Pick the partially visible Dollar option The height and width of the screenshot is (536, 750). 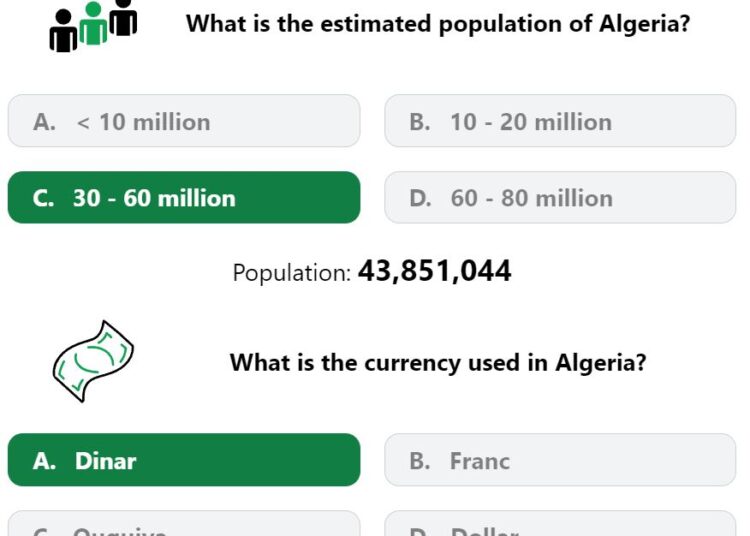[x=560, y=524]
